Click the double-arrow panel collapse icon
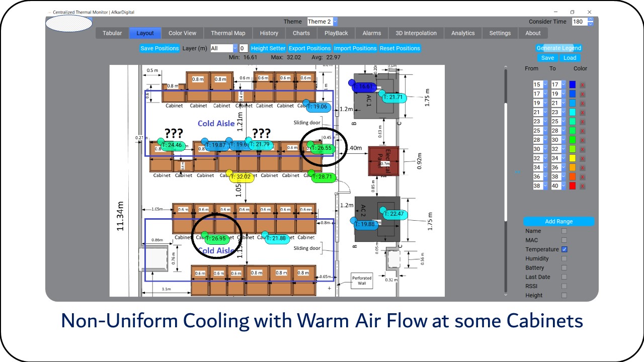The height and width of the screenshot is (362, 644). pos(517,172)
